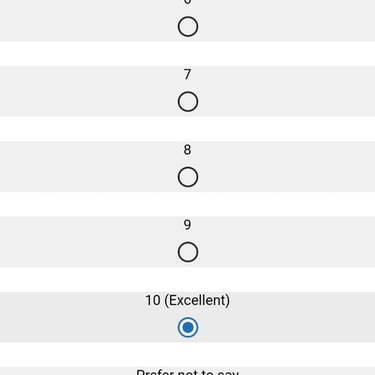
Task: Click the number 7 label
Action: (x=187, y=74)
